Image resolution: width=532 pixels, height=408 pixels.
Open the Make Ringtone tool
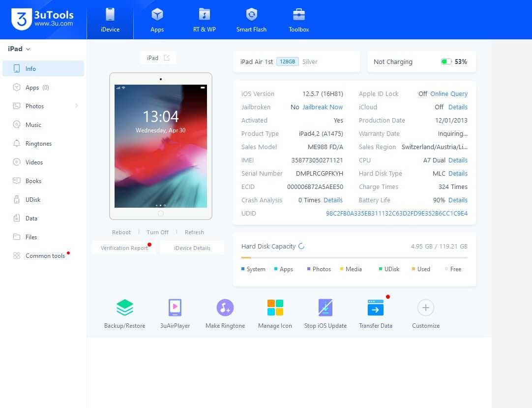(225, 314)
